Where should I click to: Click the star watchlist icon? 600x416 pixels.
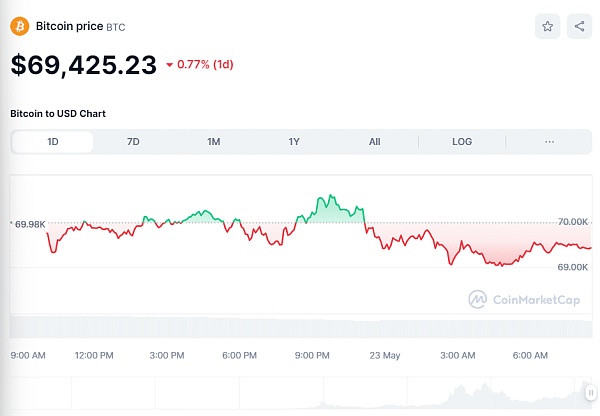tap(548, 27)
